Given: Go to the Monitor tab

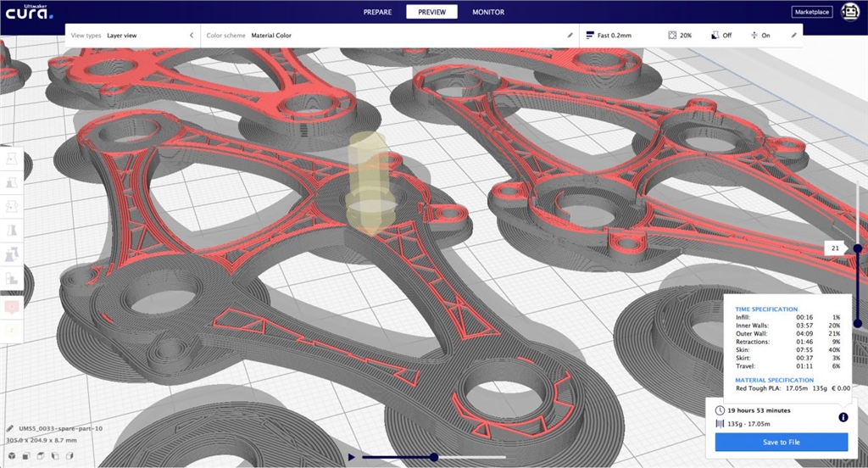Looking at the screenshot, I should (x=488, y=12).
